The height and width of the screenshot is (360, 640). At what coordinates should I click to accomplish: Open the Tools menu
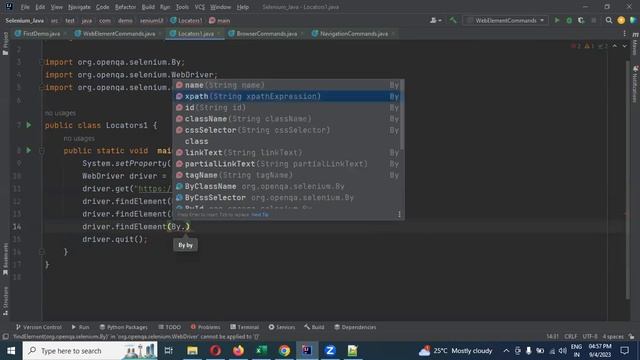tap(182, 7)
